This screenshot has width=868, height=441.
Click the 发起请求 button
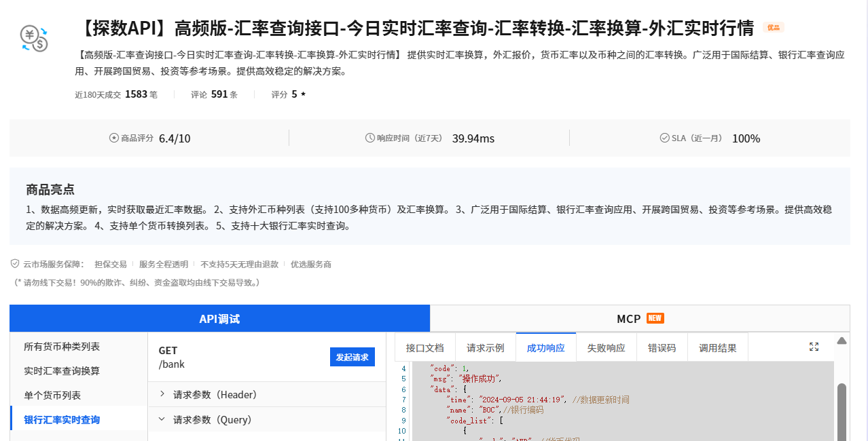pos(352,357)
